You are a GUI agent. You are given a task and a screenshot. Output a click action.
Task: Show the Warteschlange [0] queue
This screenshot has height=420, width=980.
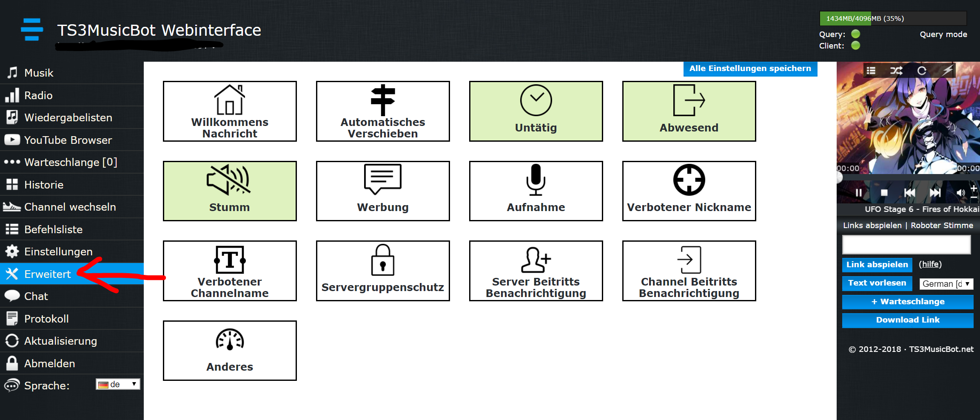pyautogui.click(x=72, y=162)
